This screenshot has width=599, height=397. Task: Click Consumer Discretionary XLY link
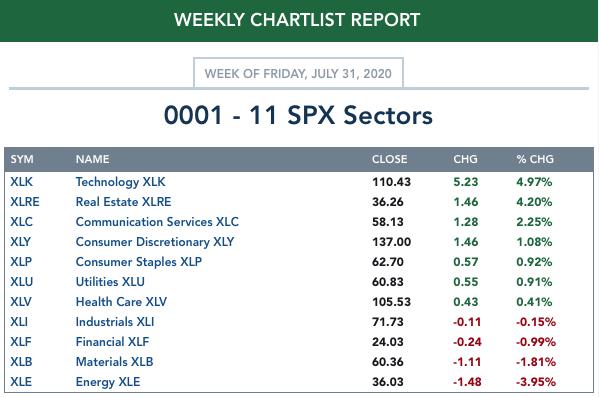coord(155,242)
